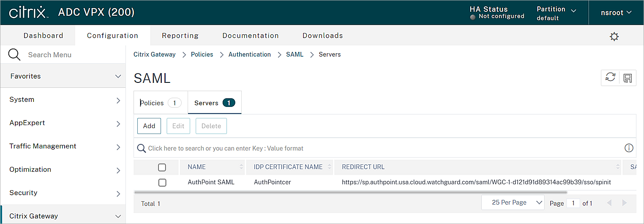Go to the previous page arrow

point(609,203)
